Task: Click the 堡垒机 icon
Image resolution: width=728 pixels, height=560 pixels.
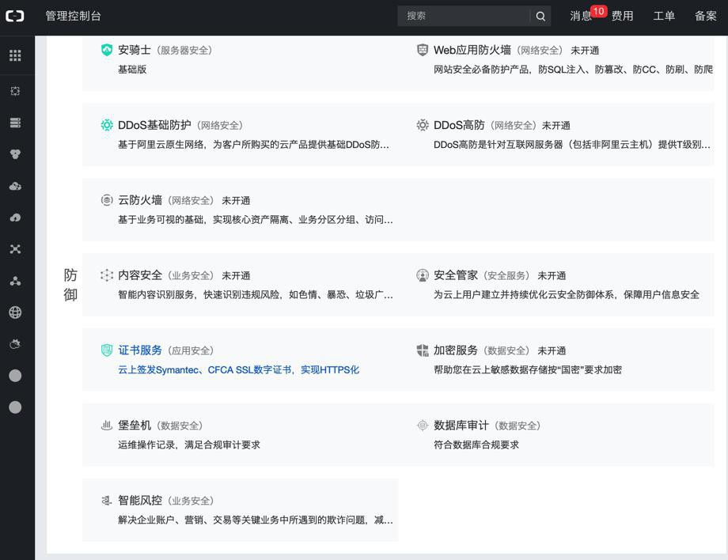Action: (x=107, y=425)
